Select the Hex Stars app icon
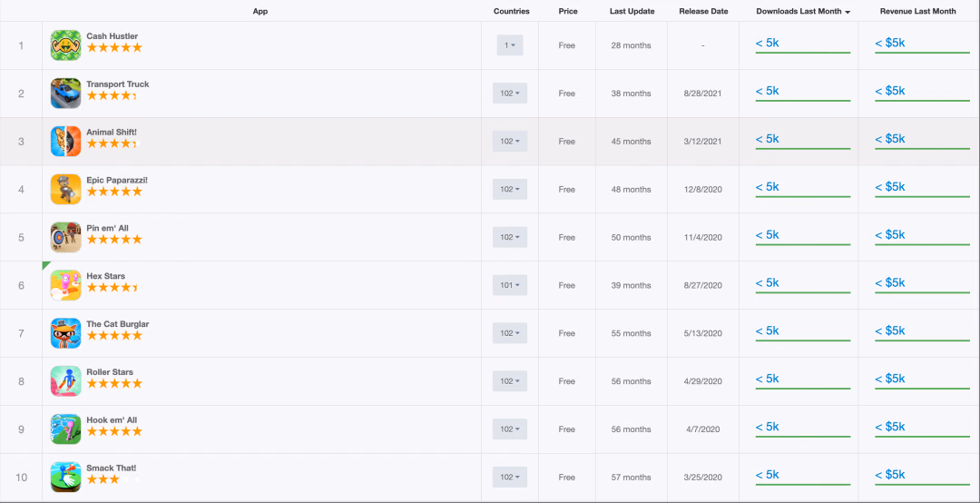Screen dimensions: 980x503 (x=65, y=285)
